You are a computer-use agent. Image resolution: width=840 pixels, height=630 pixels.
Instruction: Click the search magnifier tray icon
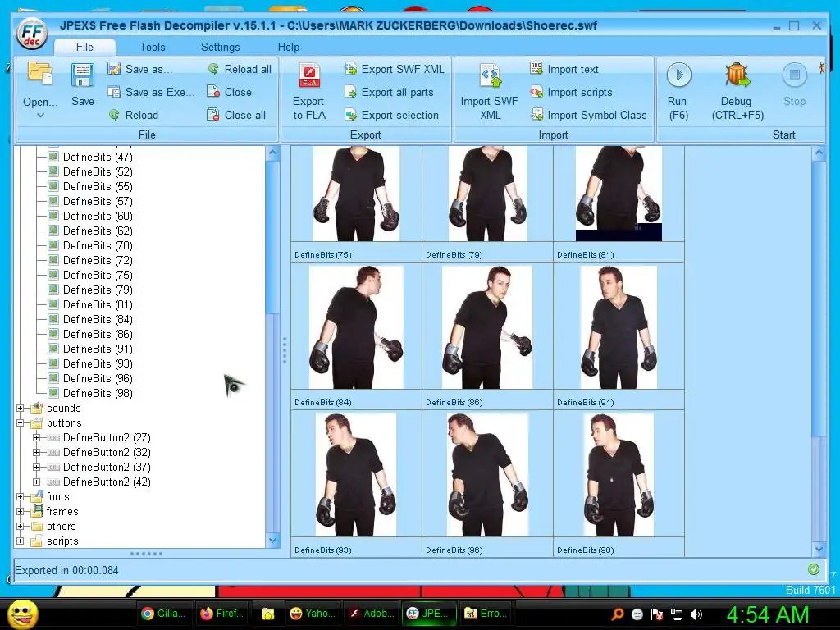coord(618,614)
